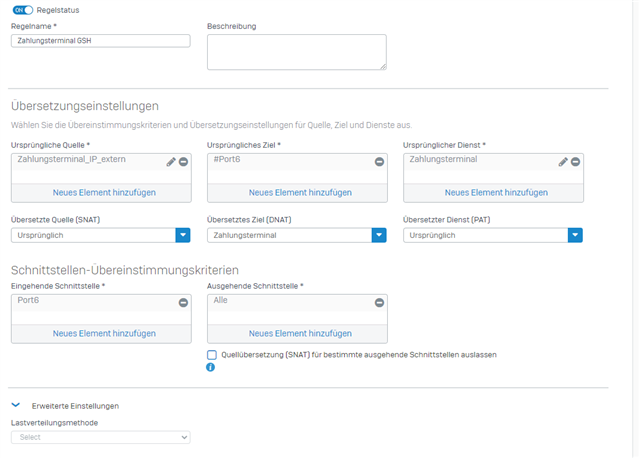
Task: Add new element to Ursprüngliche Quelle
Action: [104, 193]
